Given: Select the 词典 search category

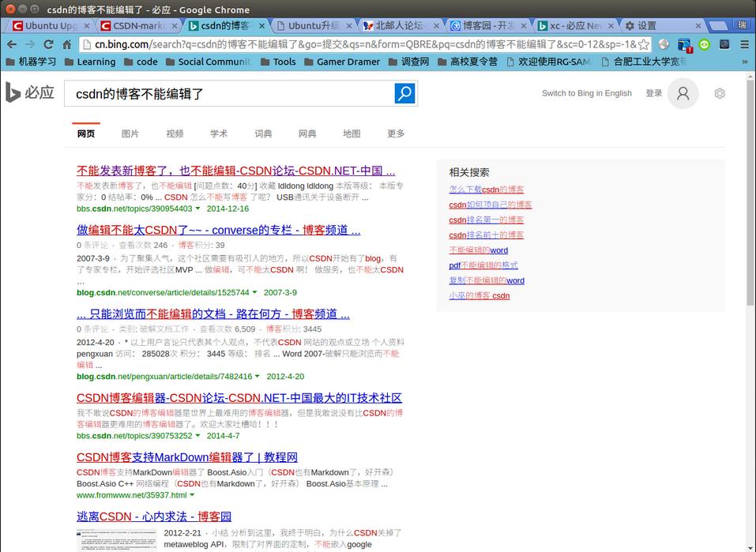Looking at the screenshot, I should pos(263,133).
